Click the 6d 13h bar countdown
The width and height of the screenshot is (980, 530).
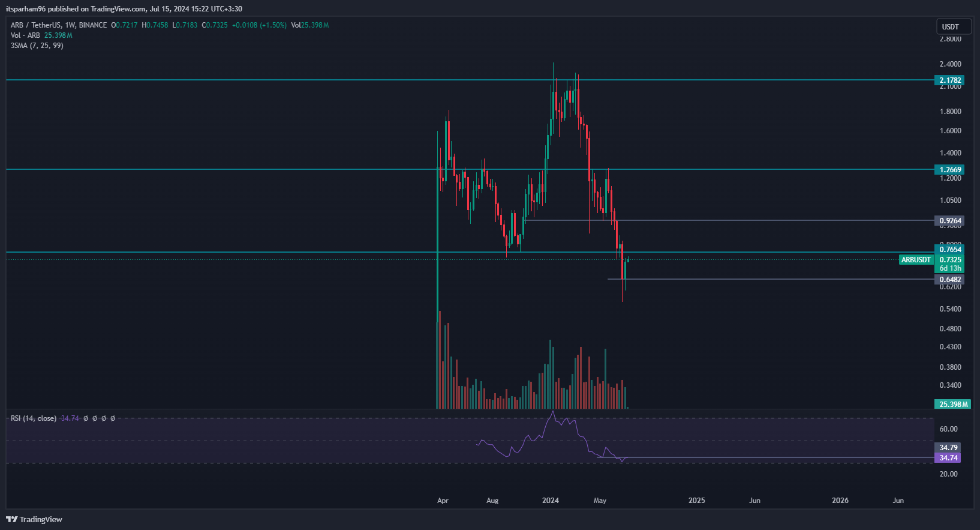click(x=950, y=268)
